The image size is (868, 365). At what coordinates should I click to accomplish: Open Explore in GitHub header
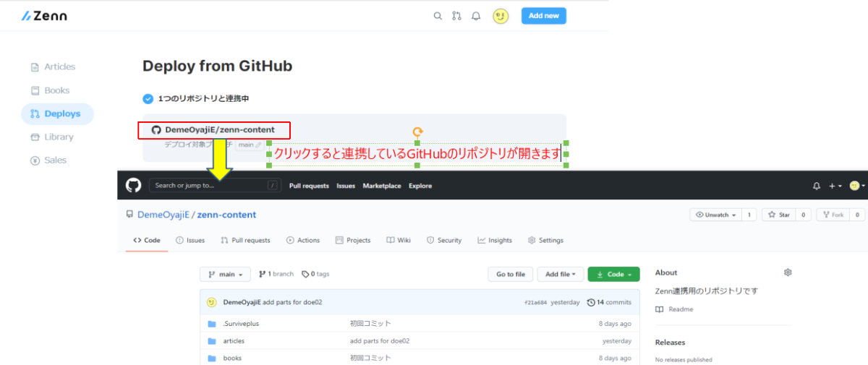(x=420, y=186)
